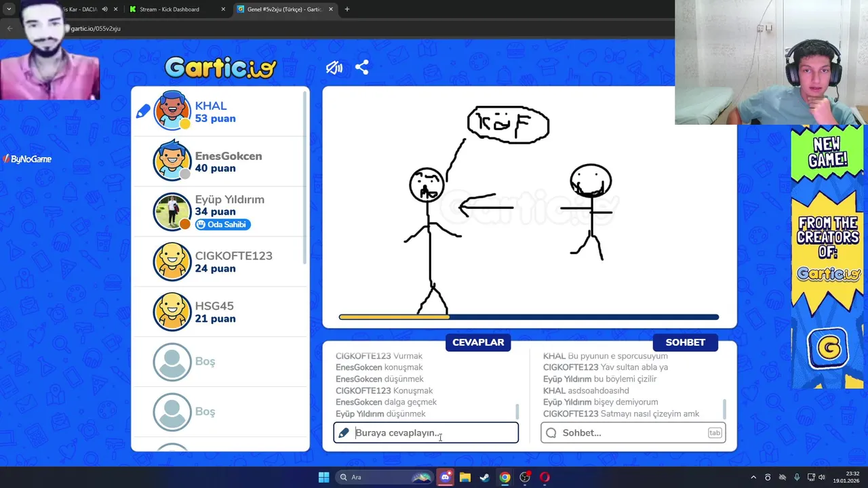Open a new browser tab
The width and height of the screenshot is (868, 488).
(x=347, y=9)
